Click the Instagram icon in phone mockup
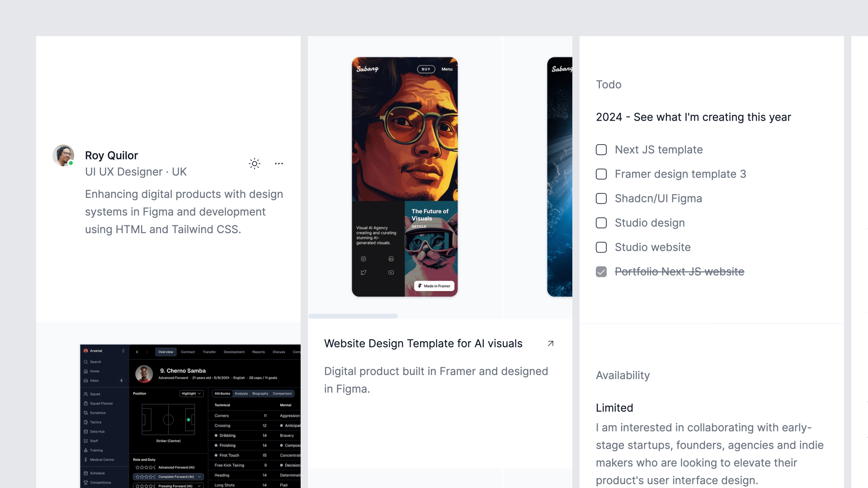 click(363, 259)
